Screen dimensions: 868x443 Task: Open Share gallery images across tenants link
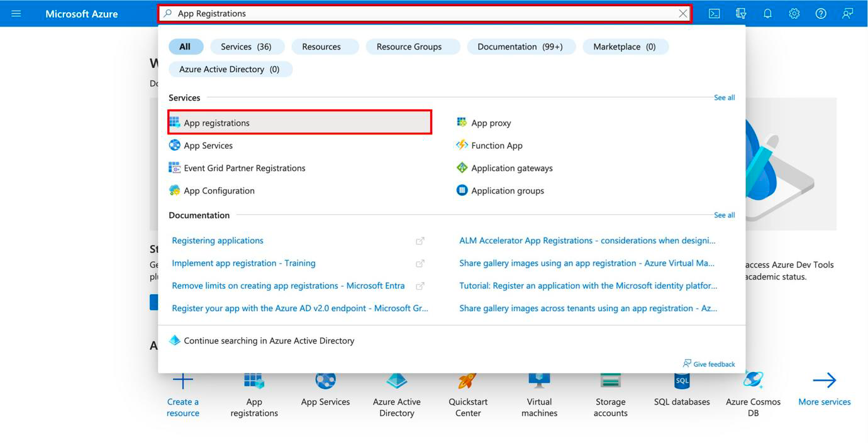coord(588,309)
